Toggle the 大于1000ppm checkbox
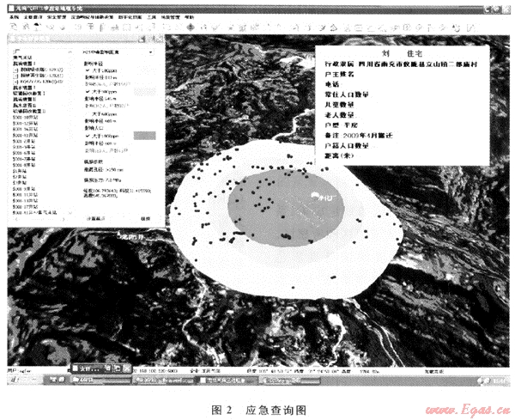The image size is (515, 420). click(x=88, y=135)
